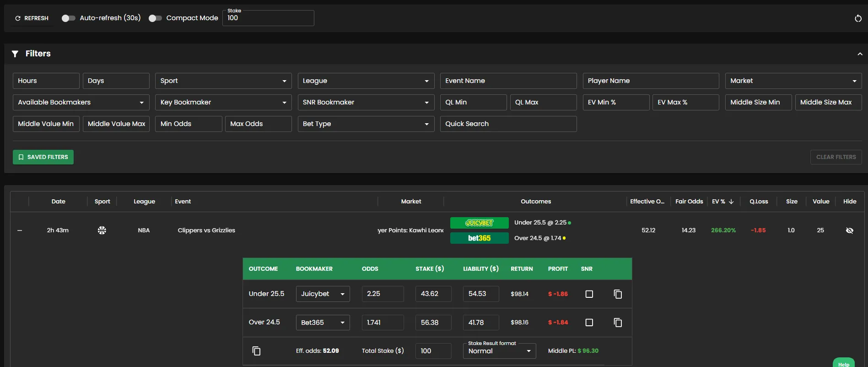This screenshot has width=868, height=367.
Task: Click the Juicybet bookmaker logo
Action: pyautogui.click(x=479, y=223)
